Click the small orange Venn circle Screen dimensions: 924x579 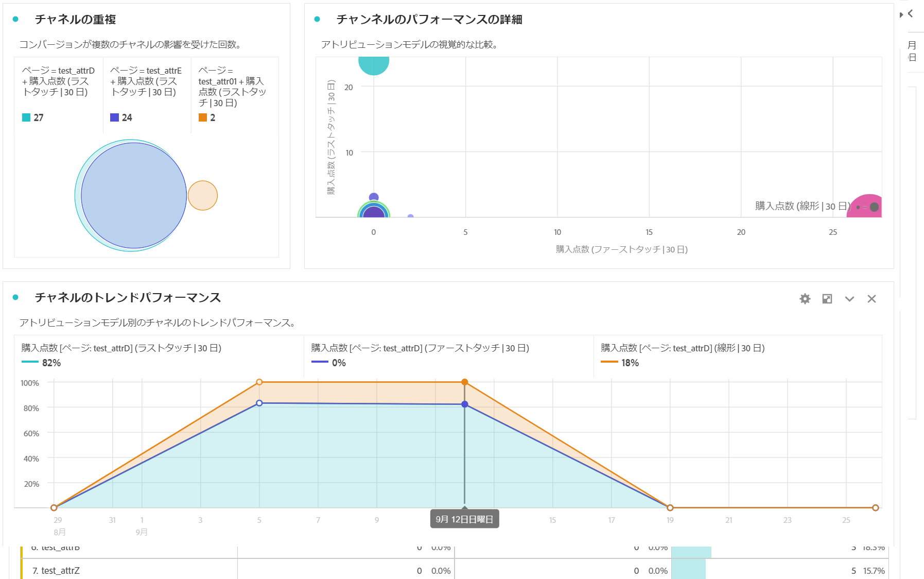(203, 195)
